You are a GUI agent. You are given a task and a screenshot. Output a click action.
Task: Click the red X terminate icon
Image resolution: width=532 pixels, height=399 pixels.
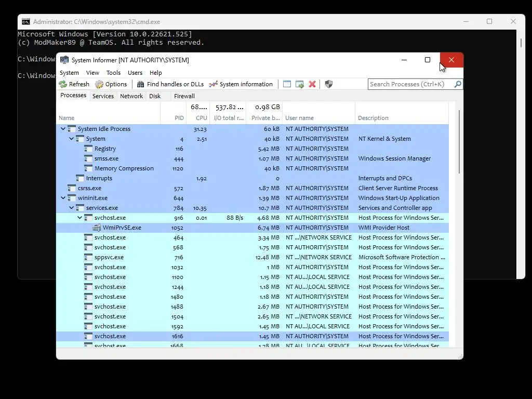[x=312, y=84]
